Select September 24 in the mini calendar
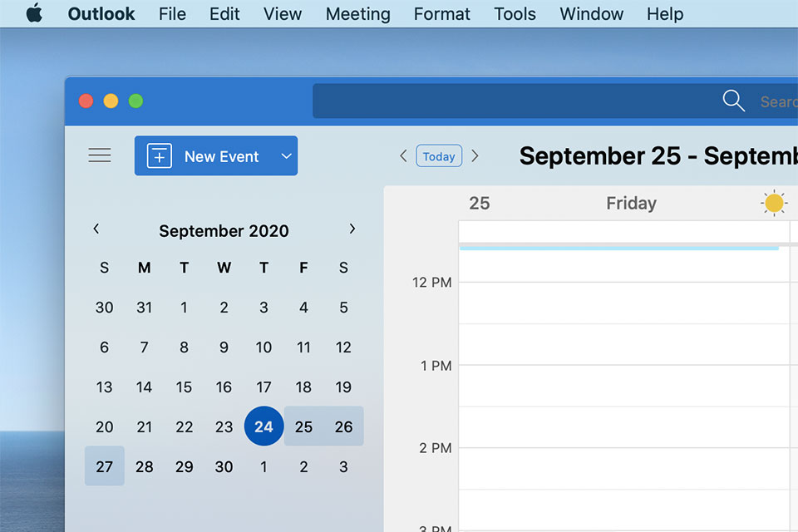The image size is (798, 532). click(x=264, y=426)
